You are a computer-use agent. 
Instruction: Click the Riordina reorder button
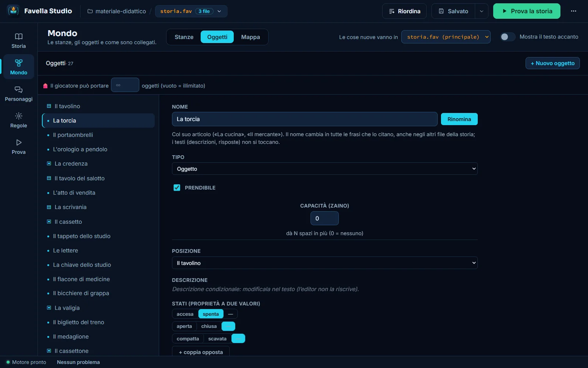404,11
